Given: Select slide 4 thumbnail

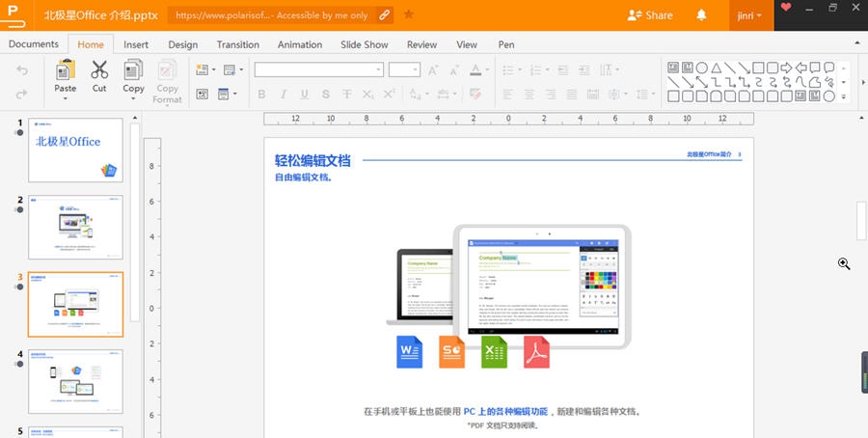Looking at the screenshot, I should click(76, 381).
